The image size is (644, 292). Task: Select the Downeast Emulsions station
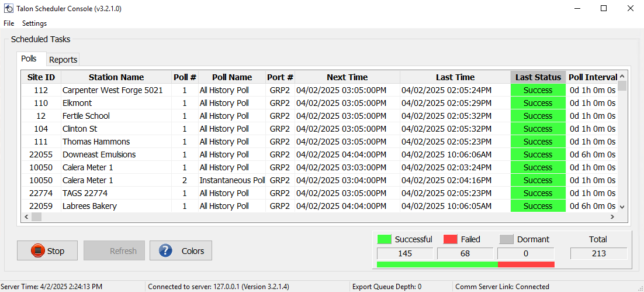pyautogui.click(x=320, y=154)
